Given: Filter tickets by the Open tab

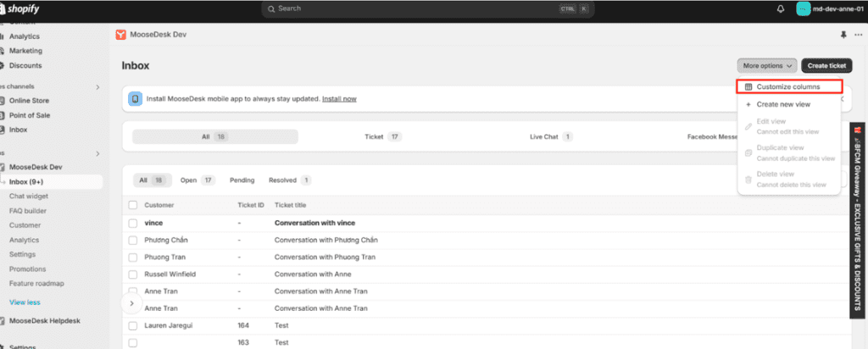Looking at the screenshot, I should (197, 180).
